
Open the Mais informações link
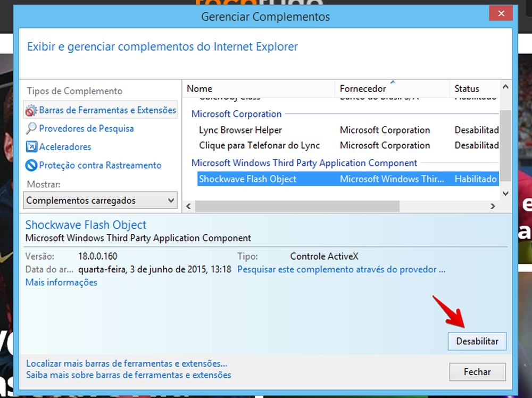(x=61, y=283)
